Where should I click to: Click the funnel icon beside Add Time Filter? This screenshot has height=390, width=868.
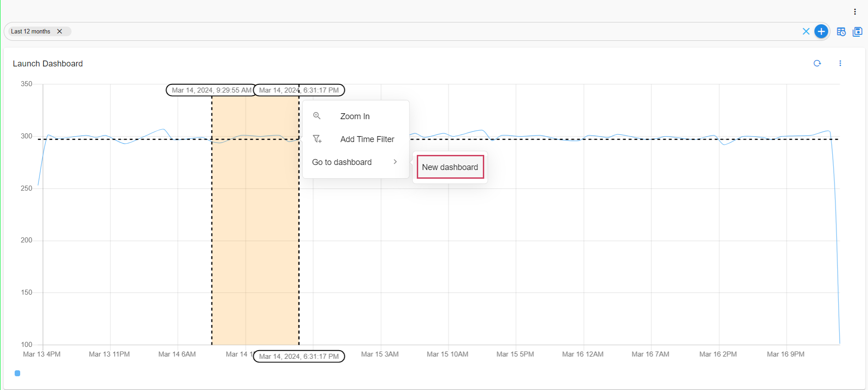pos(317,139)
